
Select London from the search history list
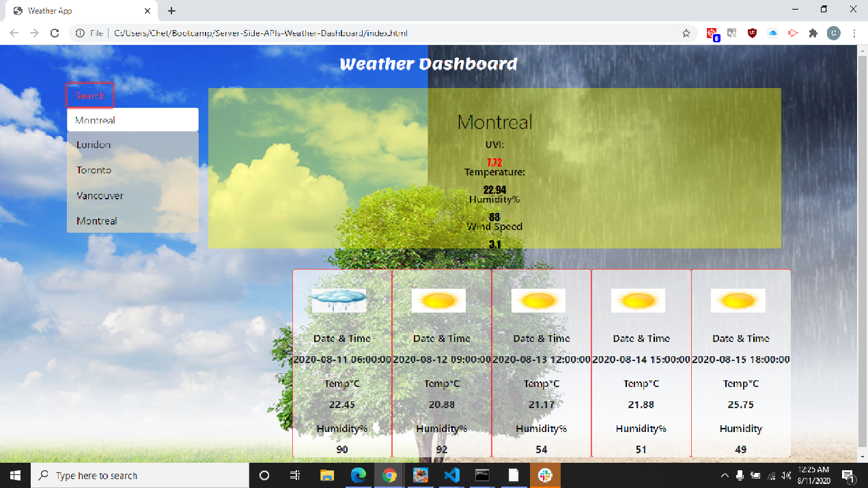pyautogui.click(x=94, y=144)
